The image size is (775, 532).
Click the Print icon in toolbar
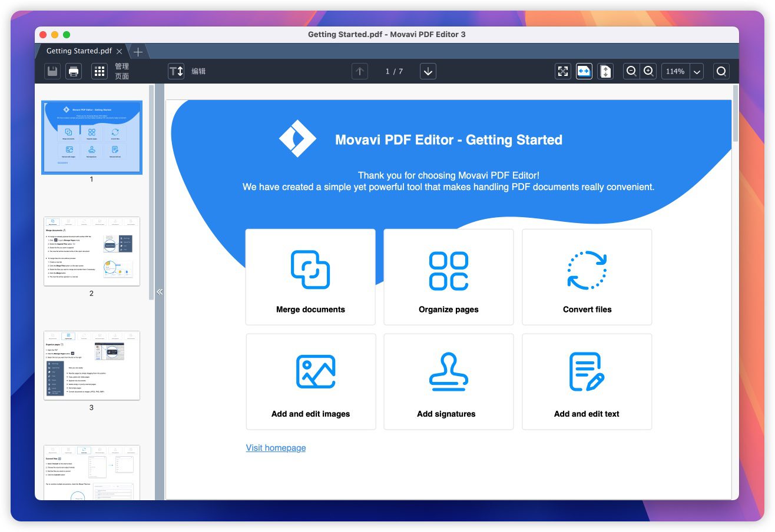pos(74,71)
